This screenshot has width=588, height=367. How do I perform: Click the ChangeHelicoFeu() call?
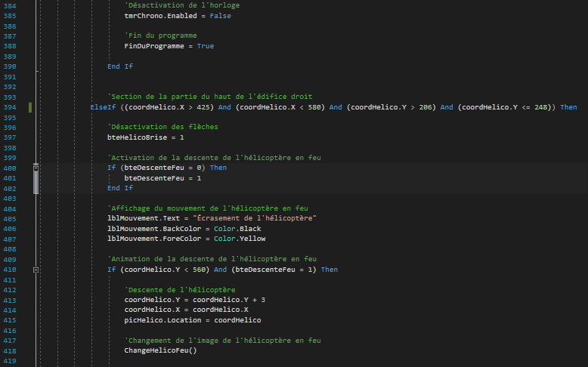point(160,350)
